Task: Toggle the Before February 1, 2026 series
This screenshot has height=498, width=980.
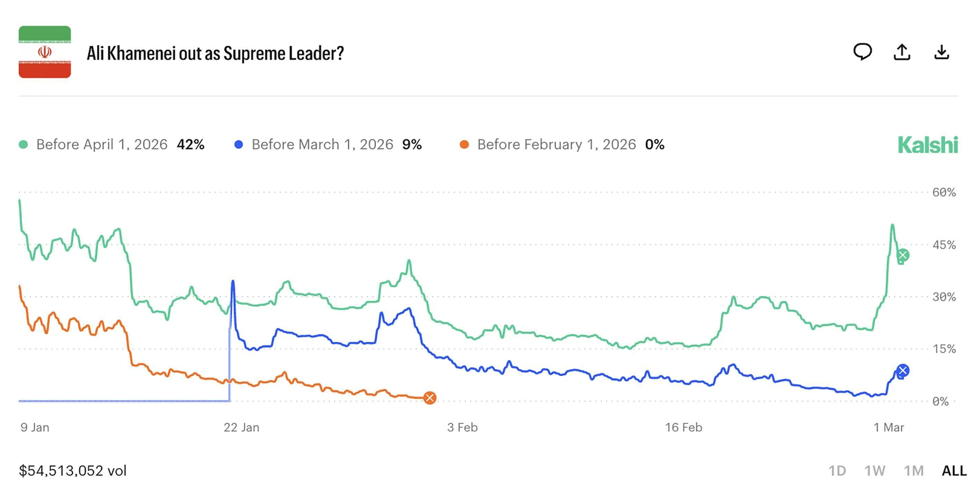Action: tap(557, 145)
